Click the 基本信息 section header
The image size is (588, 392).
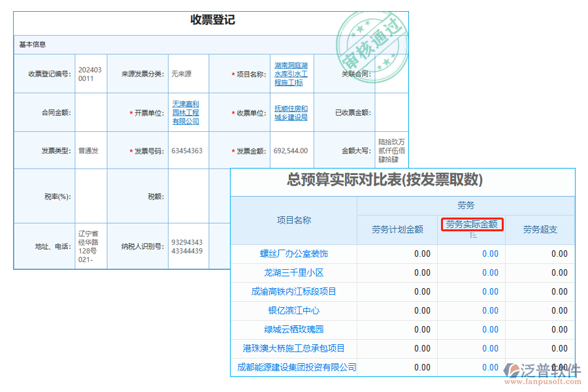(x=31, y=44)
